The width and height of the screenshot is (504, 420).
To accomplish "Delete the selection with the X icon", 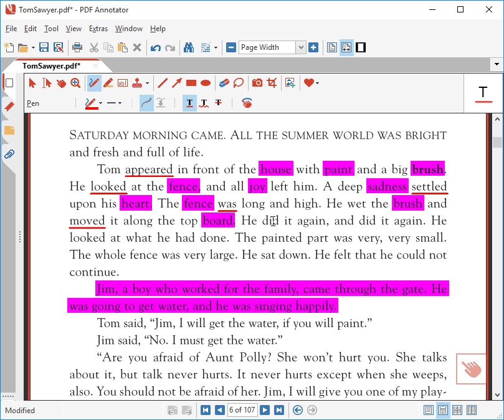I will pyautogui.click(x=137, y=47).
